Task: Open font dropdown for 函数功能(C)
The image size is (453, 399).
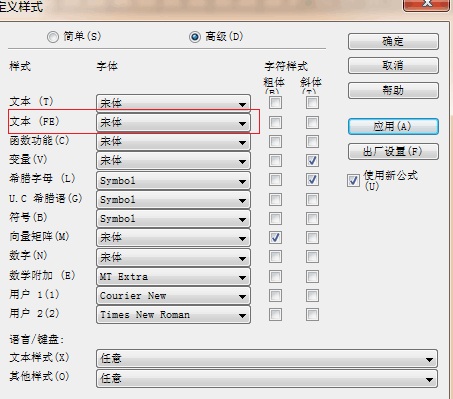Action: tap(173, 142)
